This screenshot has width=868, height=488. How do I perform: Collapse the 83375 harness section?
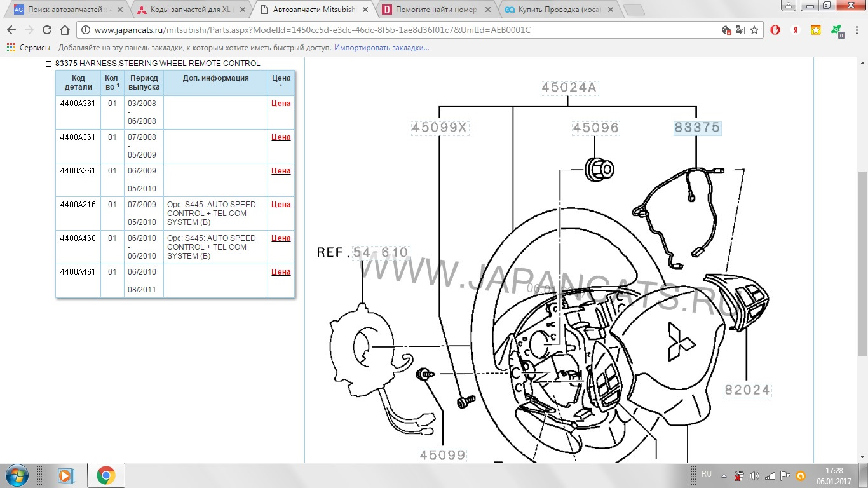coord(48,64)
